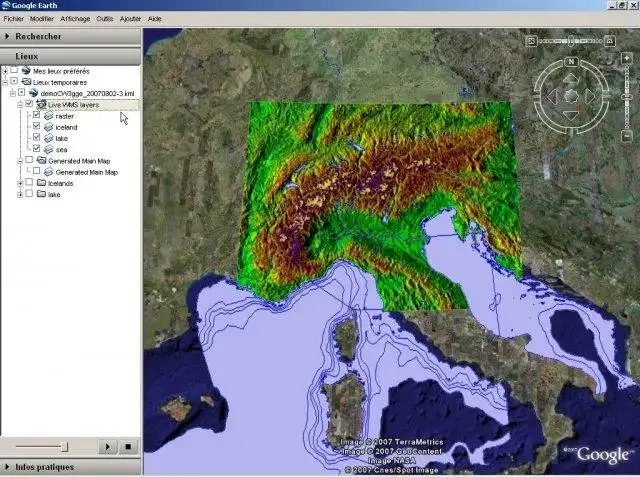This screenshot has height=478, width=640.
Task: Click the stop button below the places panel
Action: pos(128,447)
